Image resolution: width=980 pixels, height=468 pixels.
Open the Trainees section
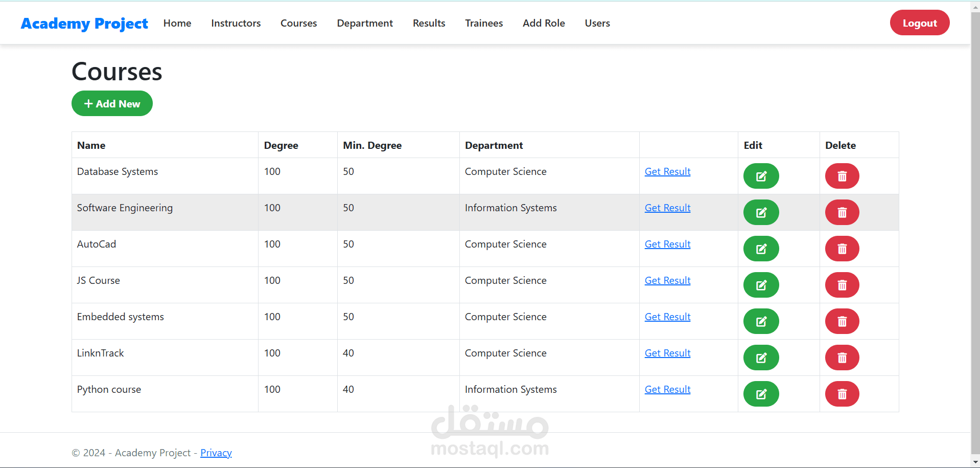point(483,23)
